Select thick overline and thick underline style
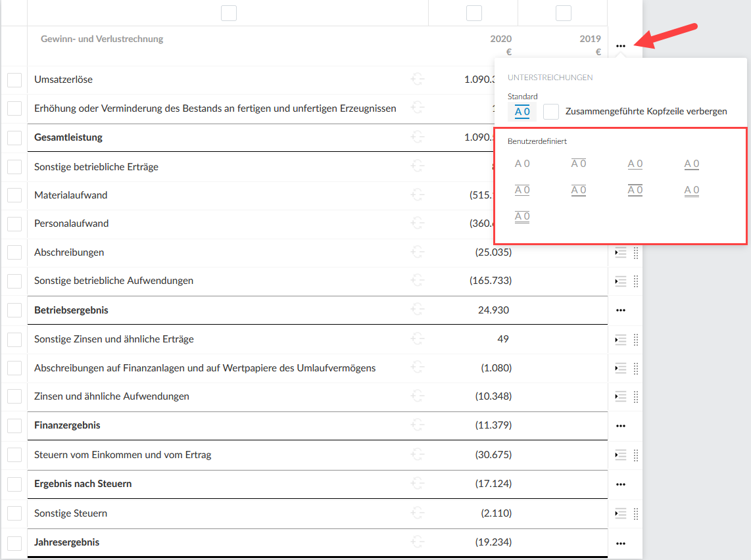Screen dimensions: 751x560 (635, 190)
